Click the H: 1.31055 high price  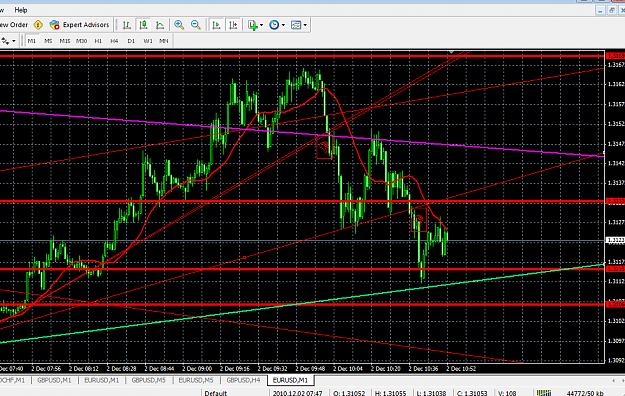(390, 393)
